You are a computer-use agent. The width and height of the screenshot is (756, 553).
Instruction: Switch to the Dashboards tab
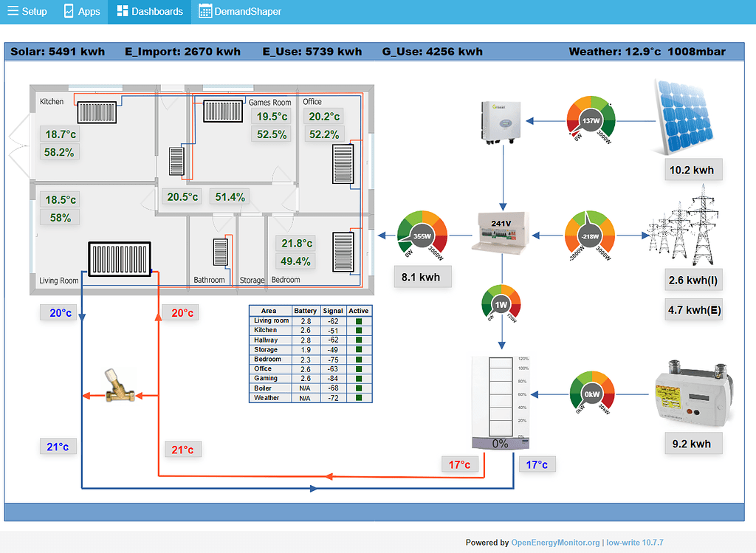pyautogui.click(x=148, y=11)
